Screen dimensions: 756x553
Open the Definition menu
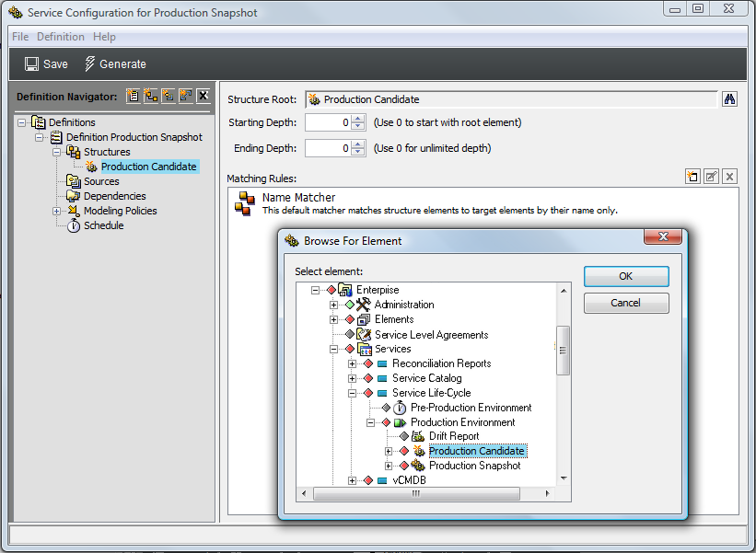[x=60, y=37]
